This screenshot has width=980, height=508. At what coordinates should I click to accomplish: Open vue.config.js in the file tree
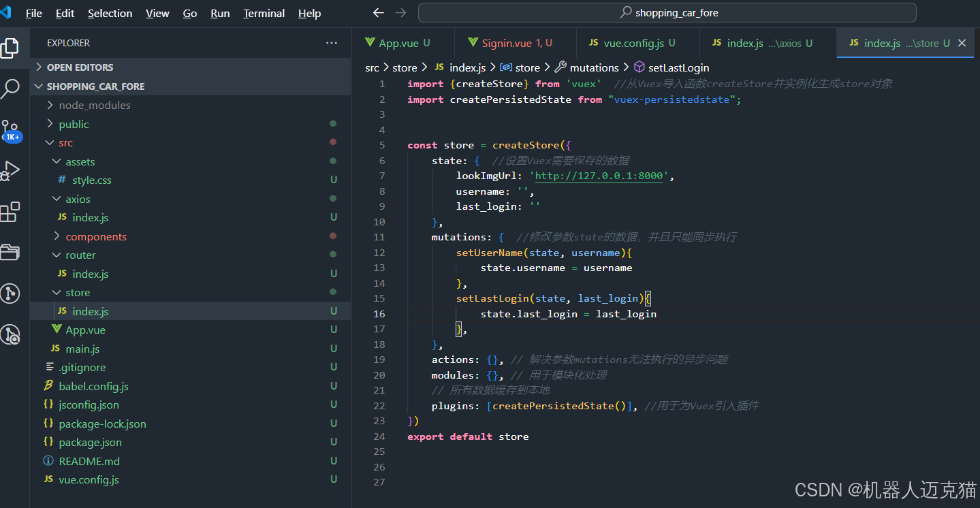89,479
